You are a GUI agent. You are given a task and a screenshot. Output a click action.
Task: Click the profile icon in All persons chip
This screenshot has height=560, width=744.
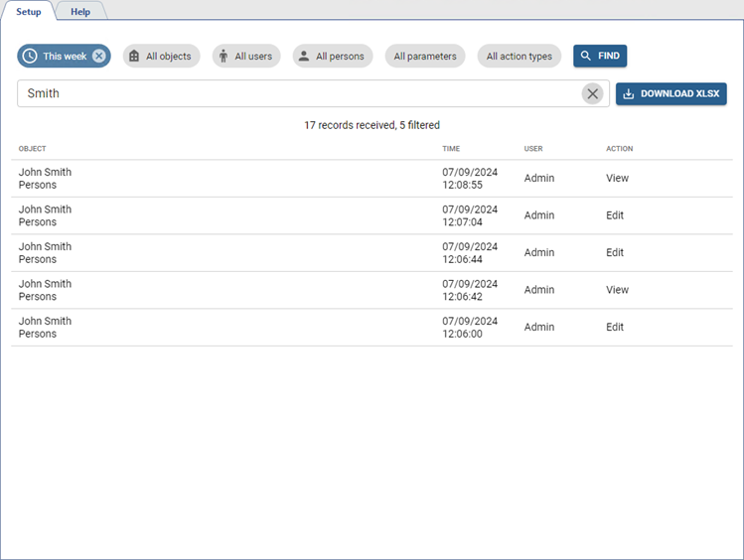click(x=304, y=57)
